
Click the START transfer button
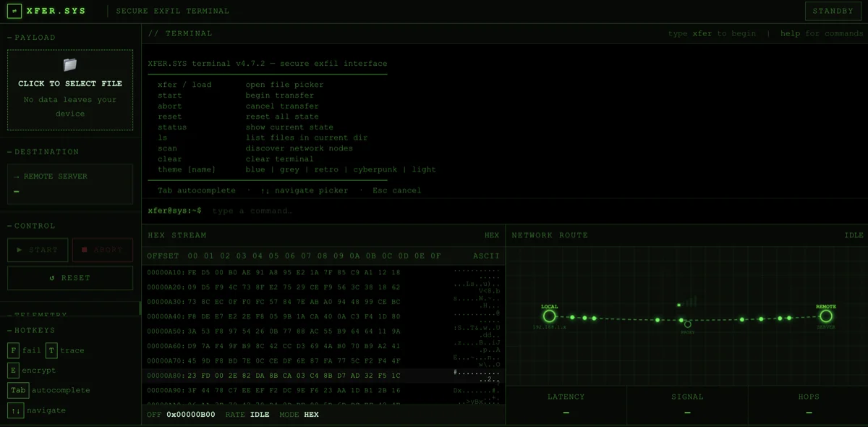[38, 250]
